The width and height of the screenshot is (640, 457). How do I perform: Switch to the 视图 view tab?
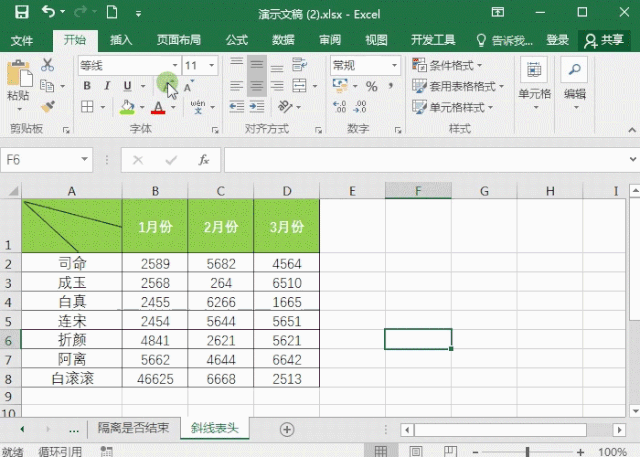tap(376, 40)
